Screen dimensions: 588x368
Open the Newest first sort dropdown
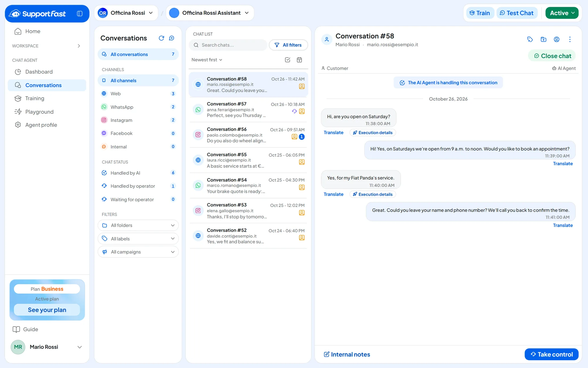point(207,60)
